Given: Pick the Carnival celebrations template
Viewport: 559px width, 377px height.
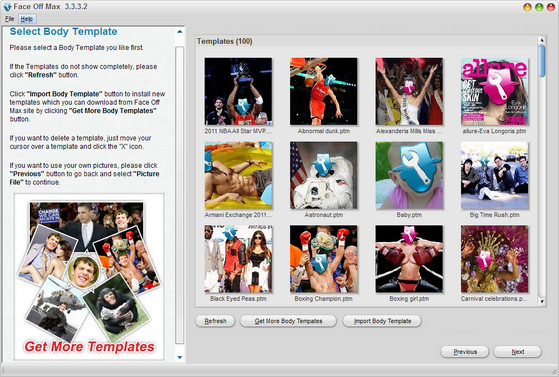Looking at the screenshot, I should 494,259.
